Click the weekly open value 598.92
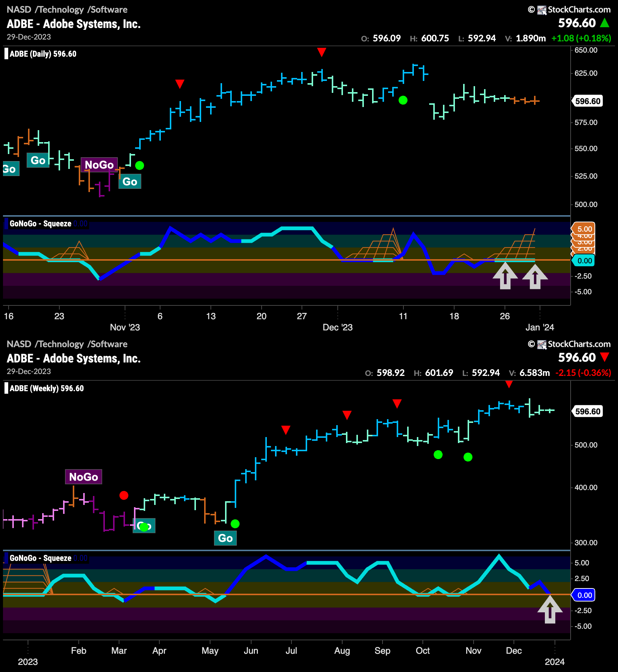The image size is (618, 672). pyautogui.click(x=391, y=373)
